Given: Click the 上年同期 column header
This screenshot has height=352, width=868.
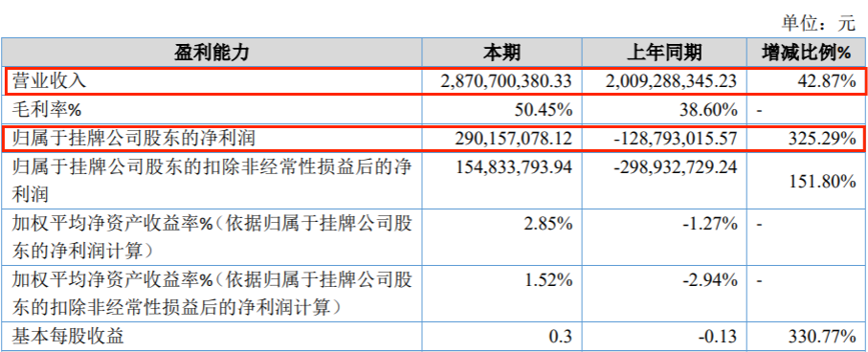Looking at the screenshot, I should point(664,53).
